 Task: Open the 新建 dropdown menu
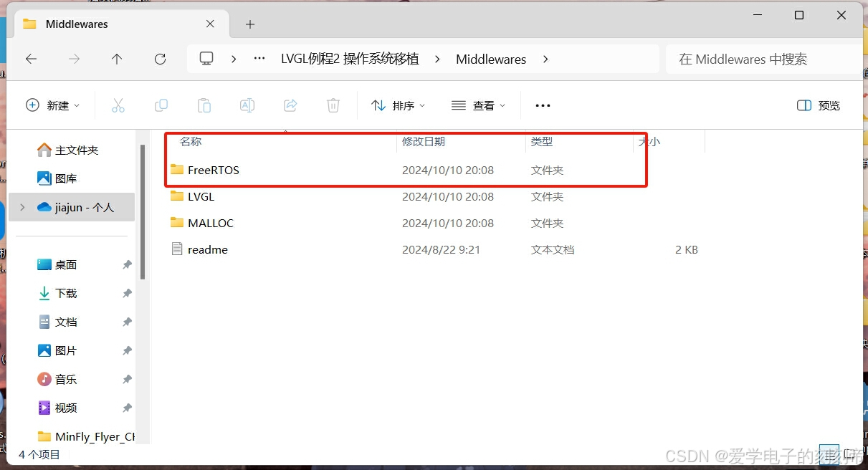(53, 105)
